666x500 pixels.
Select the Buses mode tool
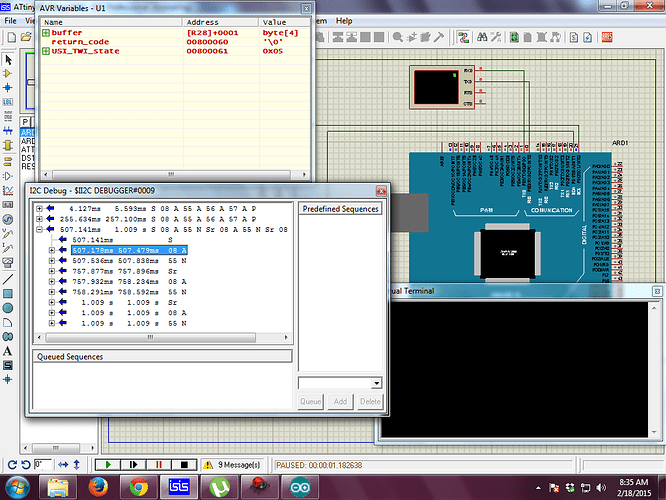click(x=8, y=130)
